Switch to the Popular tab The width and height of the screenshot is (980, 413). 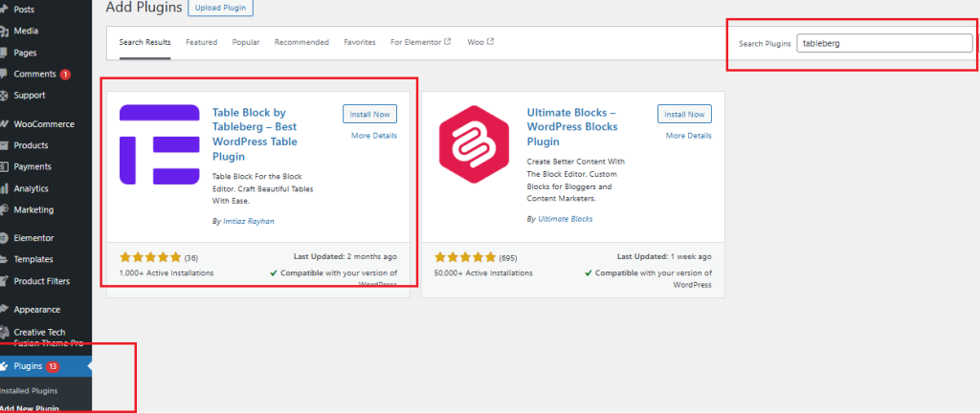pyautogui.click(x=246, y=42)
